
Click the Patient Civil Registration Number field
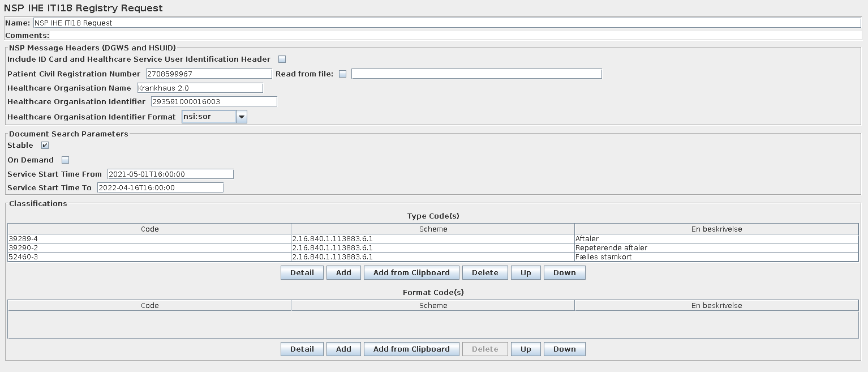point(208,74)
